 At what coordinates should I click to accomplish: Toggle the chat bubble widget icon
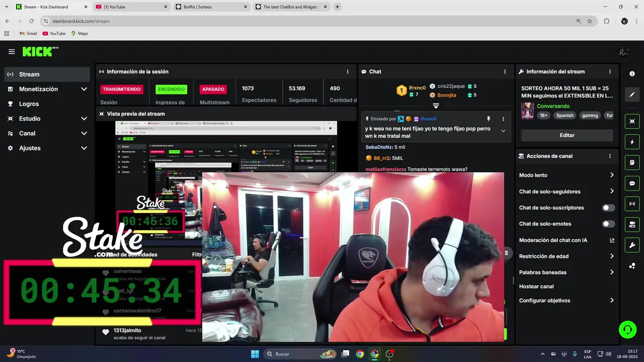coord(632,184)
